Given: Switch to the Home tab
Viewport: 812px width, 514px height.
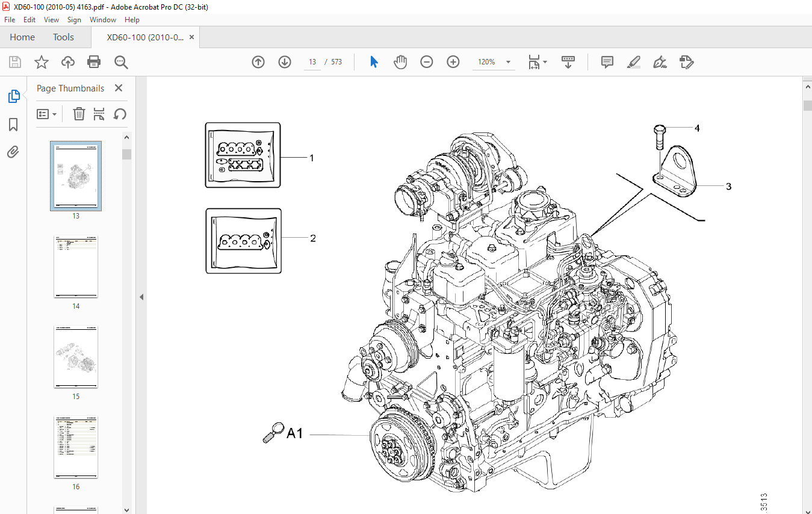Looking at the screenshot, I should 22,37.
